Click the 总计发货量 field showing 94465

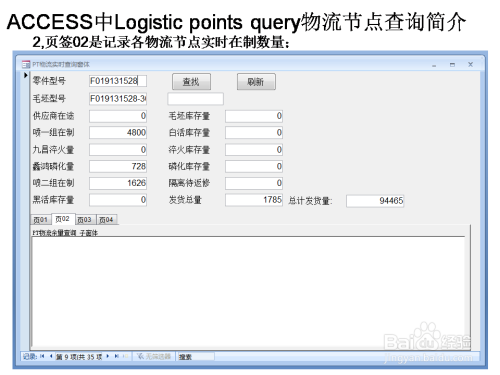pos(375,201)
